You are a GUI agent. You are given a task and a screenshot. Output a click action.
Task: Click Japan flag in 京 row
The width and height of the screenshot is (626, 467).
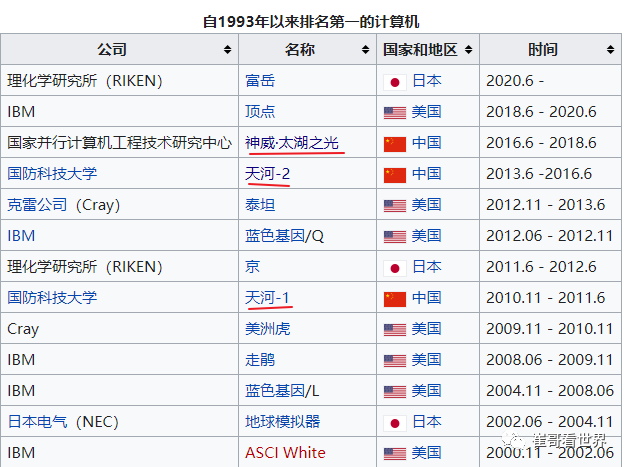(395, 268)
